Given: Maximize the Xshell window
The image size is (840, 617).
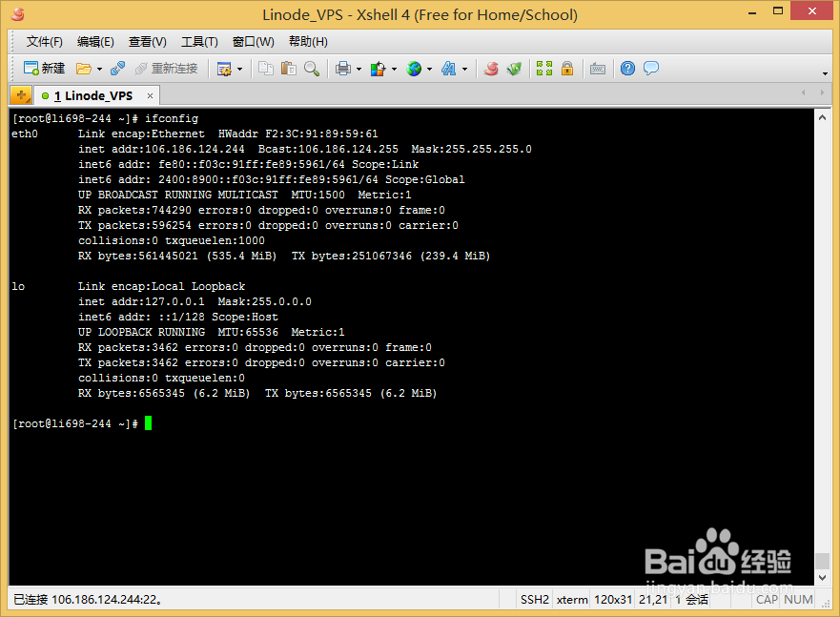Looking at the screenshot, I should (778, 11).
